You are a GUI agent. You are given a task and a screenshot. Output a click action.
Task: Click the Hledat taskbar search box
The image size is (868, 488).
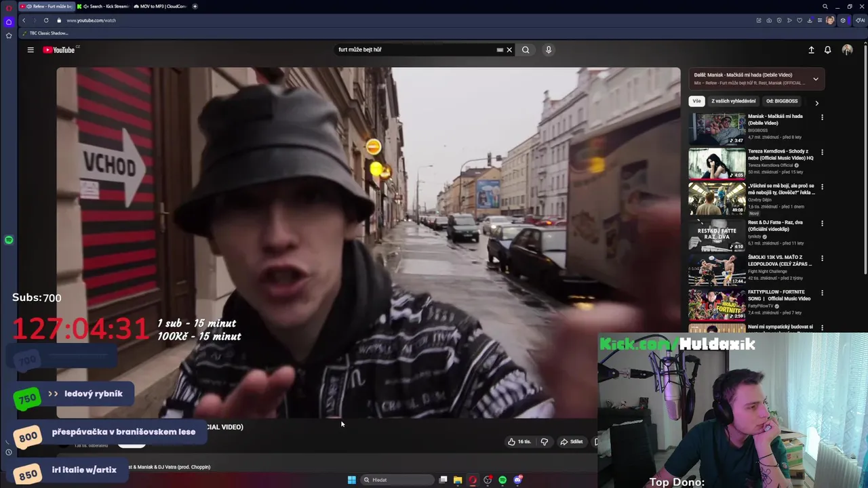click(x=398, y=480)
